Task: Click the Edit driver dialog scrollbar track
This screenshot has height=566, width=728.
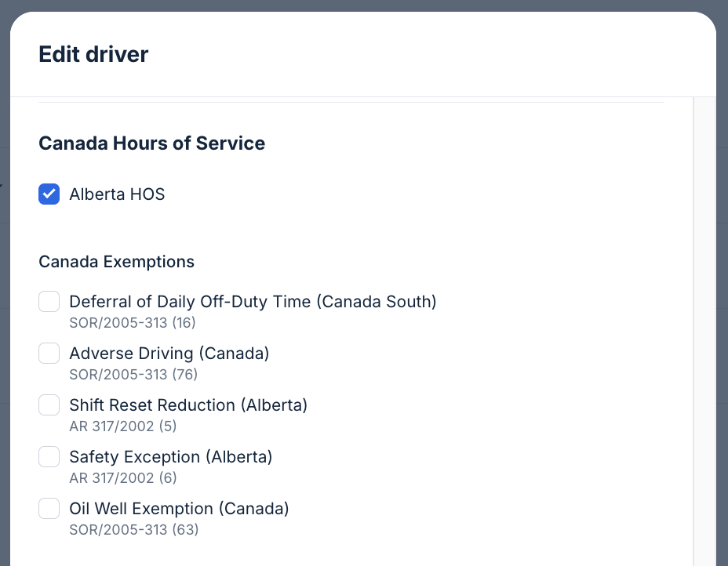Action: coord(704,329)
